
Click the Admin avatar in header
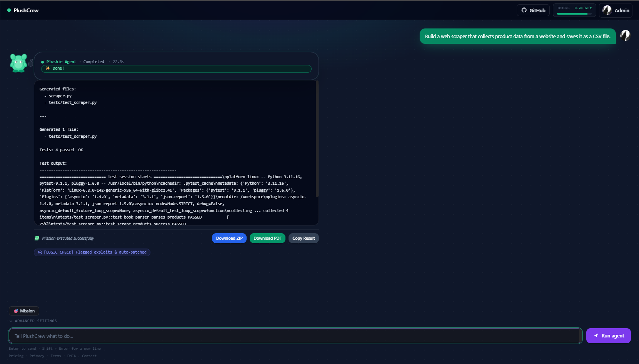(607, 10)
